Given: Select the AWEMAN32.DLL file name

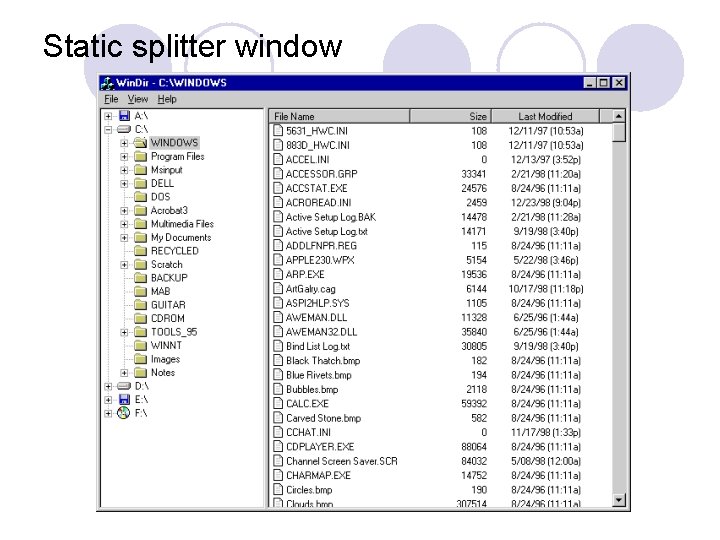Looking at the screenshot, I should pos(321,332).
